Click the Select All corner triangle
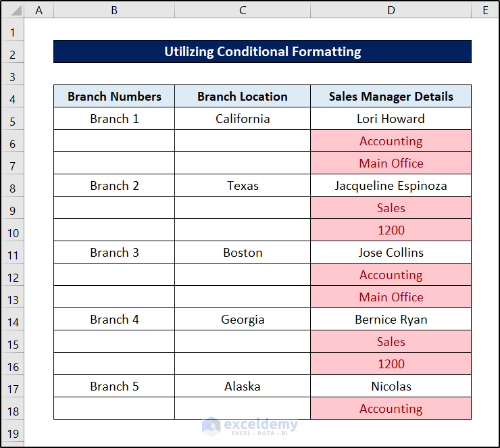This screenshot has width=500, height=448. click(x=12, y=10)
